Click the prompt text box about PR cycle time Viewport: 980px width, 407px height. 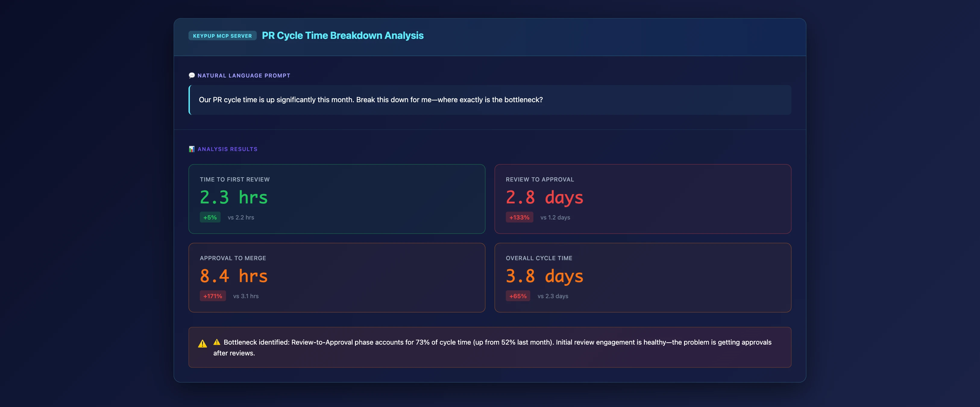point(490,100)
